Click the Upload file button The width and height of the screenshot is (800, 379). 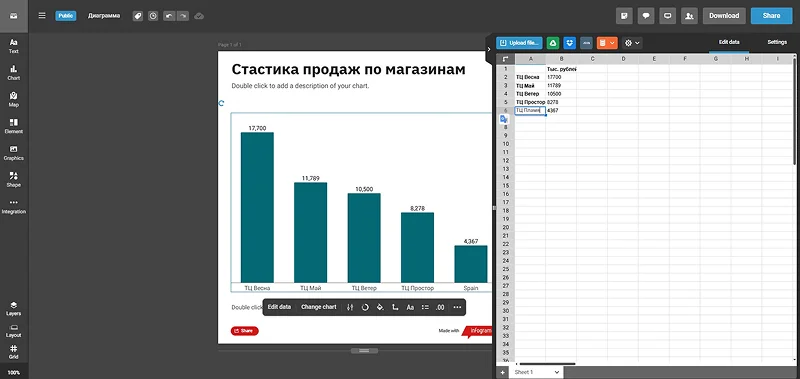(x=519, y=43)
